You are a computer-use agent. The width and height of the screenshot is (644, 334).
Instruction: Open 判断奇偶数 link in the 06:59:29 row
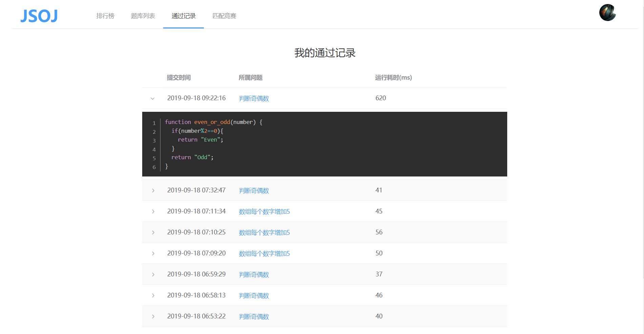point(254,274)
